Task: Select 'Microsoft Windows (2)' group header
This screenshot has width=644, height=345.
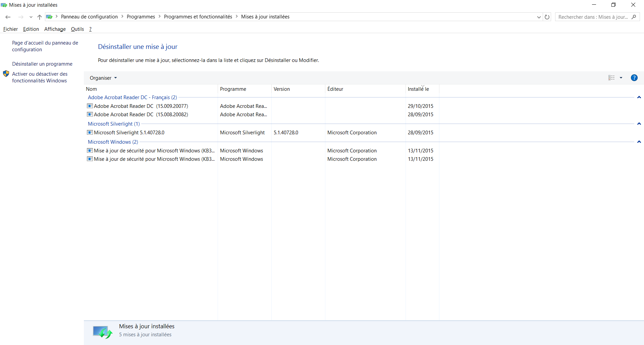Action: 113,142
